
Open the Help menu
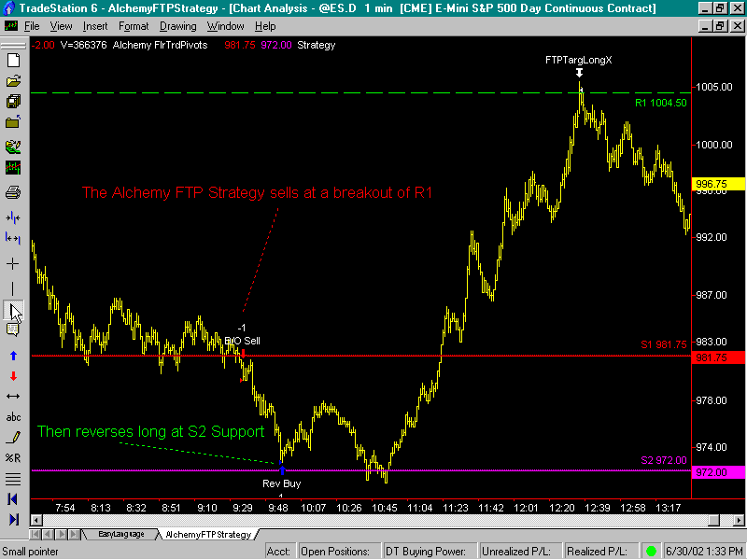coord(265,26)
